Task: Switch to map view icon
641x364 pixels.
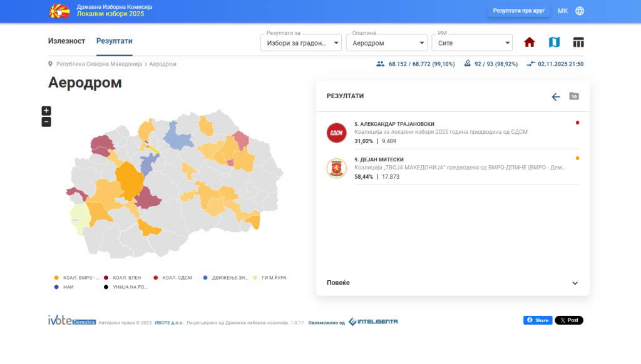Action: click(554, 43)
